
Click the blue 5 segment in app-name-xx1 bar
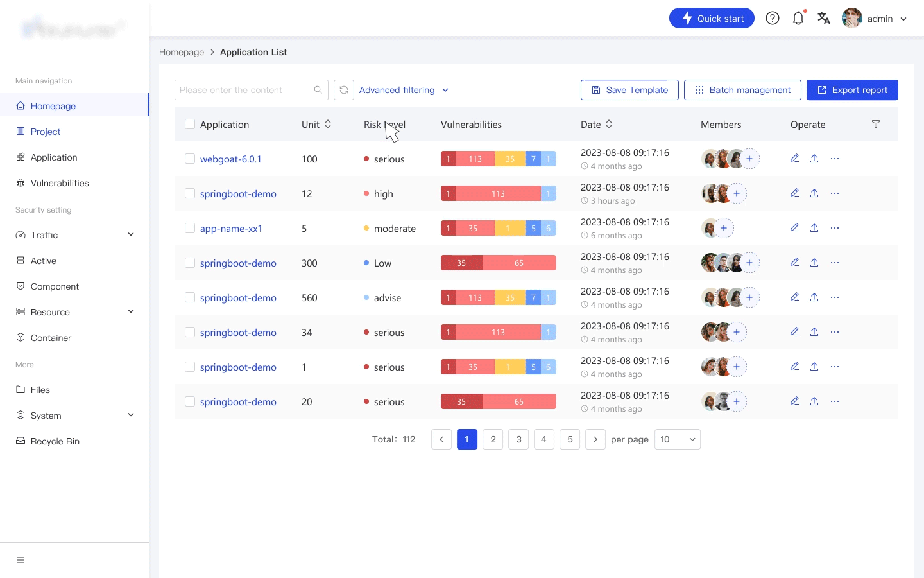tap(533, 228)
